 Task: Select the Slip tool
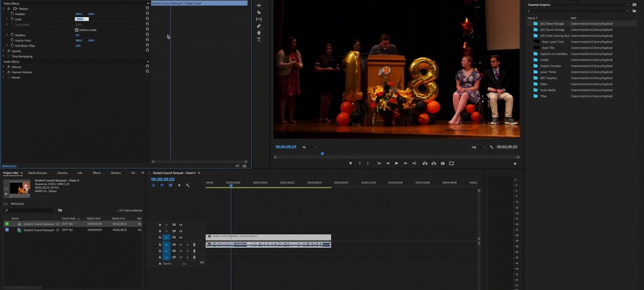pyautogui.click(x=259, y=19)
